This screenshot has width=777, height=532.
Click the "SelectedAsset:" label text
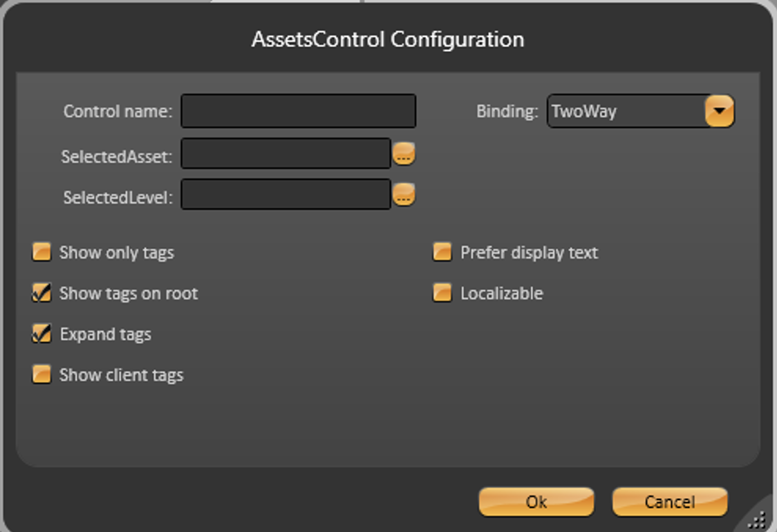point(116,157)
